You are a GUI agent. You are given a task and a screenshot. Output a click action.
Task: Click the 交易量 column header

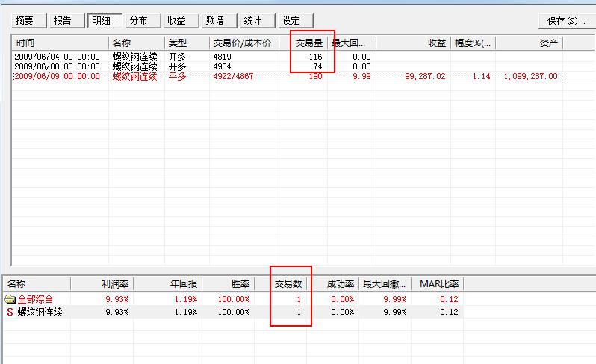303,43
